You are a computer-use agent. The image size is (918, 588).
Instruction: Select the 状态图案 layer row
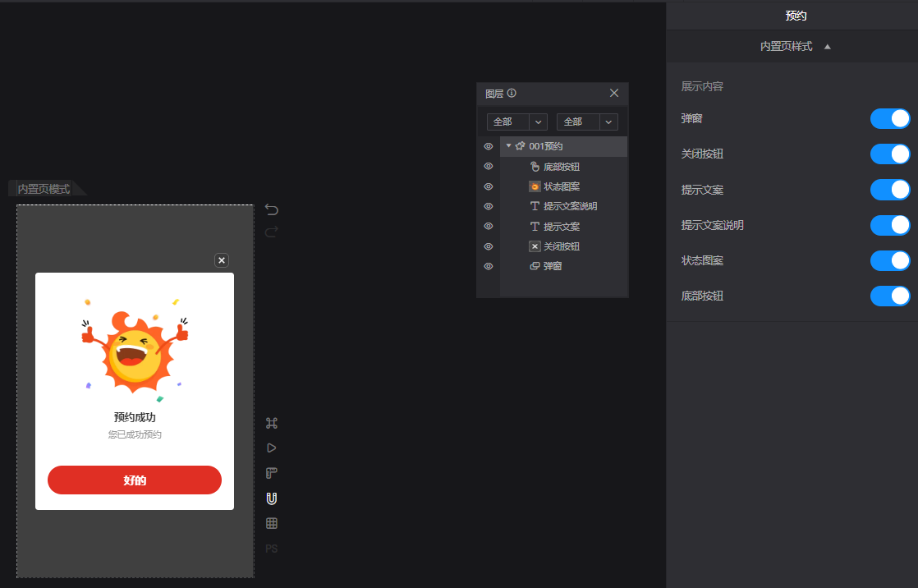(x=564, y=186)
